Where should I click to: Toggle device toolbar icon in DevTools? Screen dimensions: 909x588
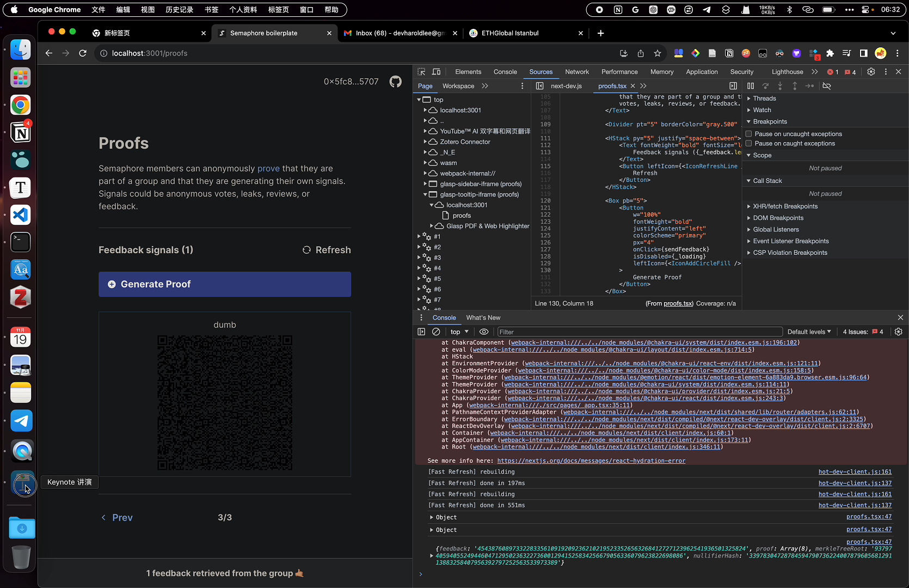tap(436, 72)
